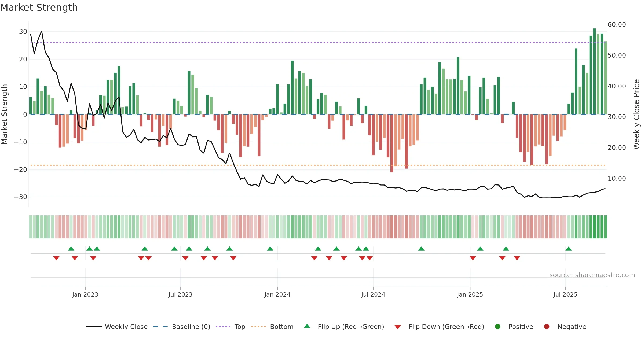Click the green Positive dot in legend
Image resolution: width=644 pixels, height=362 pixels.
coord(498,327)
